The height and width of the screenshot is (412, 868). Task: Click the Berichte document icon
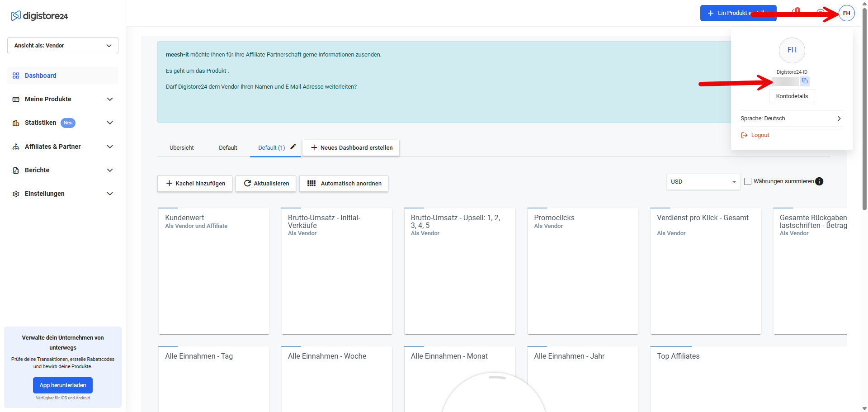pyautogui.click(x=16, y=170)
